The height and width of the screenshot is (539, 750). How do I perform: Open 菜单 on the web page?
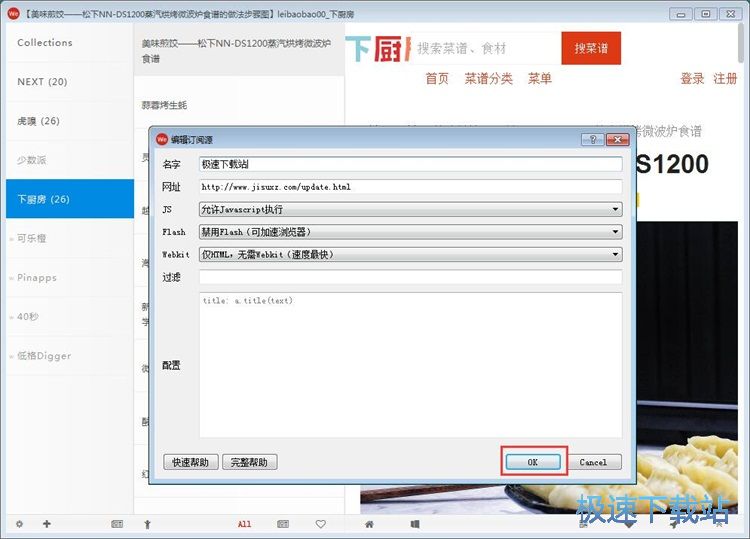540,78
